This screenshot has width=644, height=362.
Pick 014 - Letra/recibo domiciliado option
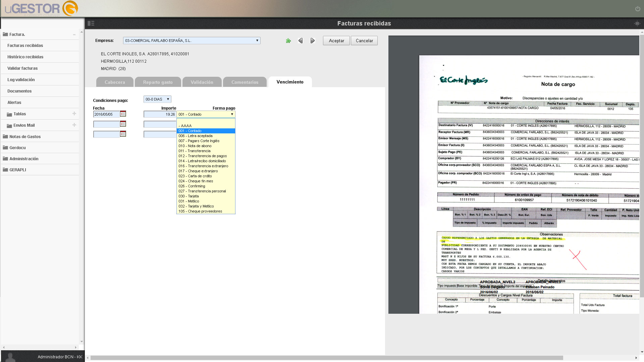(206, 161)
